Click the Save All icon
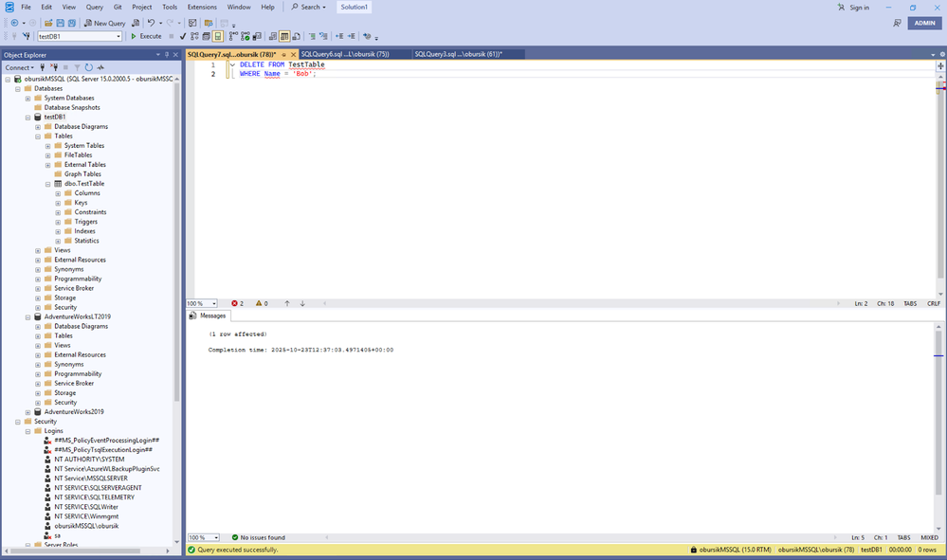The image size is (947, 560). [x=72, y=23]
